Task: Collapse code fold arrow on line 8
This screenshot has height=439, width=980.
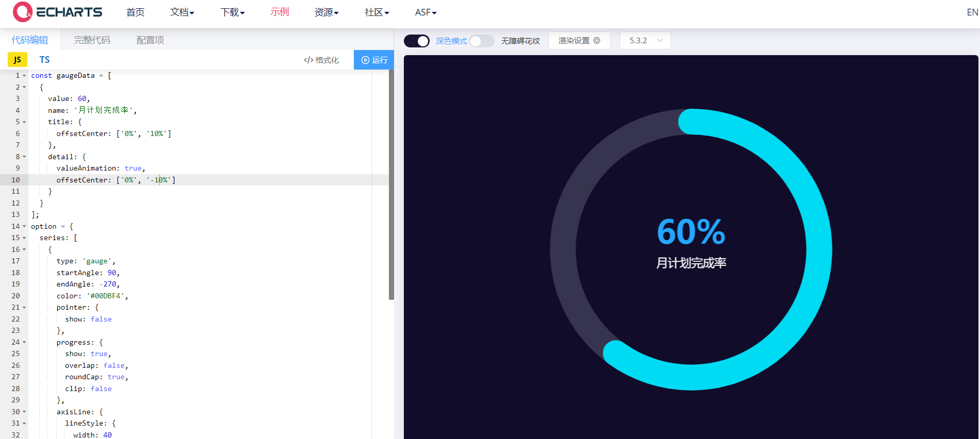Action: [24, 157]
